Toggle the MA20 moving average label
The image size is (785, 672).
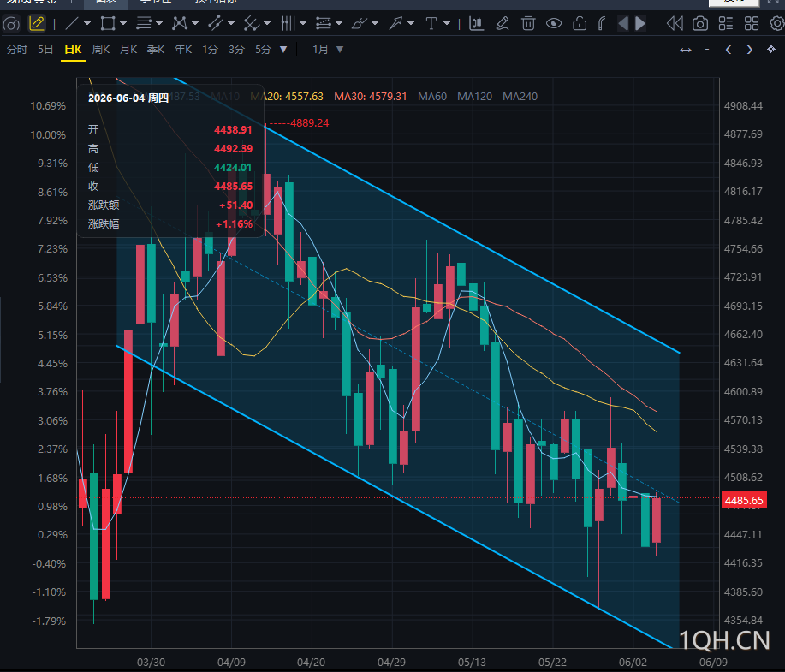click(287, 97)
